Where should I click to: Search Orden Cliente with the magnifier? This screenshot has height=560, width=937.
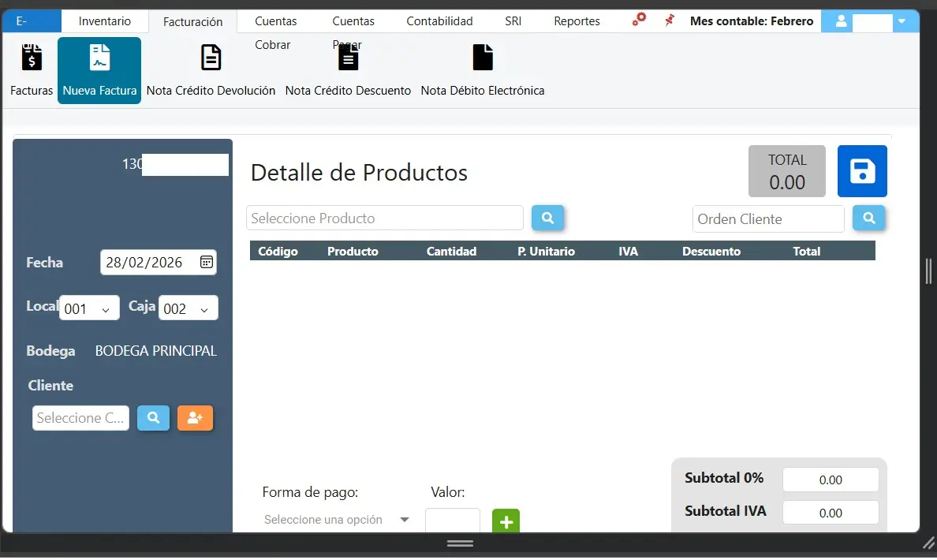point(868,218)
